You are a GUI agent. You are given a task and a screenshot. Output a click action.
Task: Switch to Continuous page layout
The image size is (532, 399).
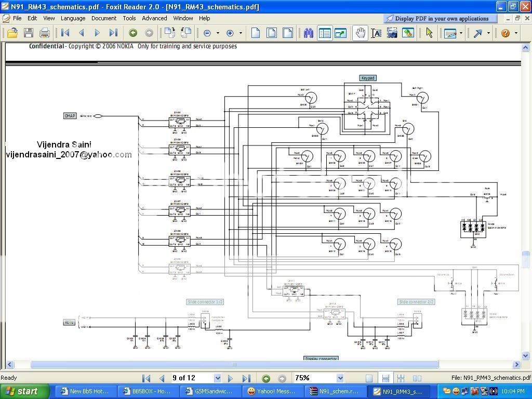pyautogui.click(x=385, y=378)
